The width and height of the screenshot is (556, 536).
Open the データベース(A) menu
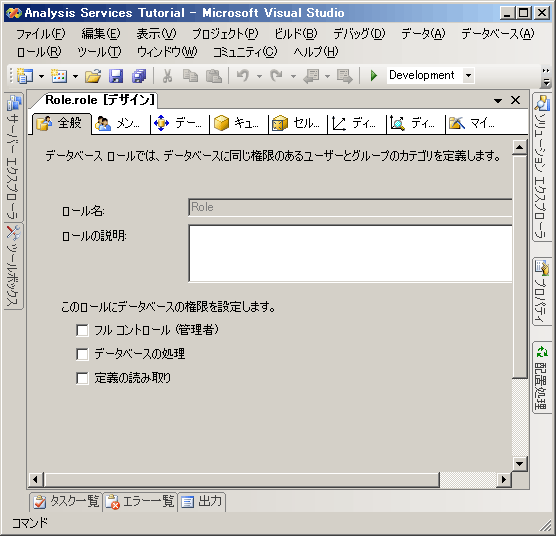tap(497, 34)
